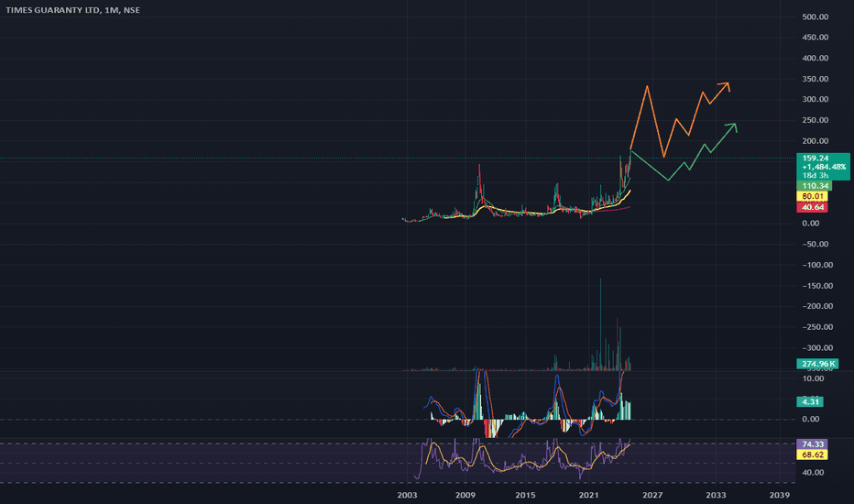Viewport: 854px width, 504px height.
Task: Click the 2027 year label
Action: 651,495
